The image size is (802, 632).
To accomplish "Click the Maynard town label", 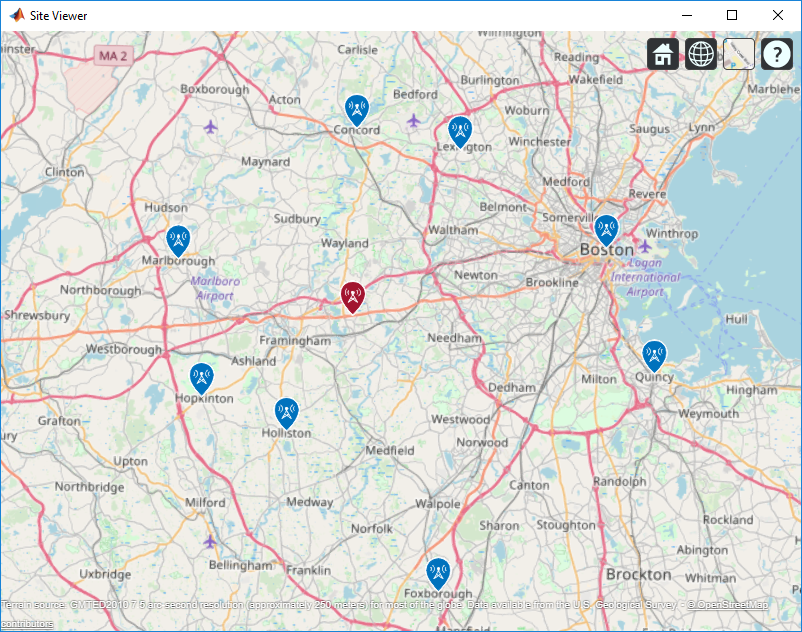I will [x=265, y=162].
